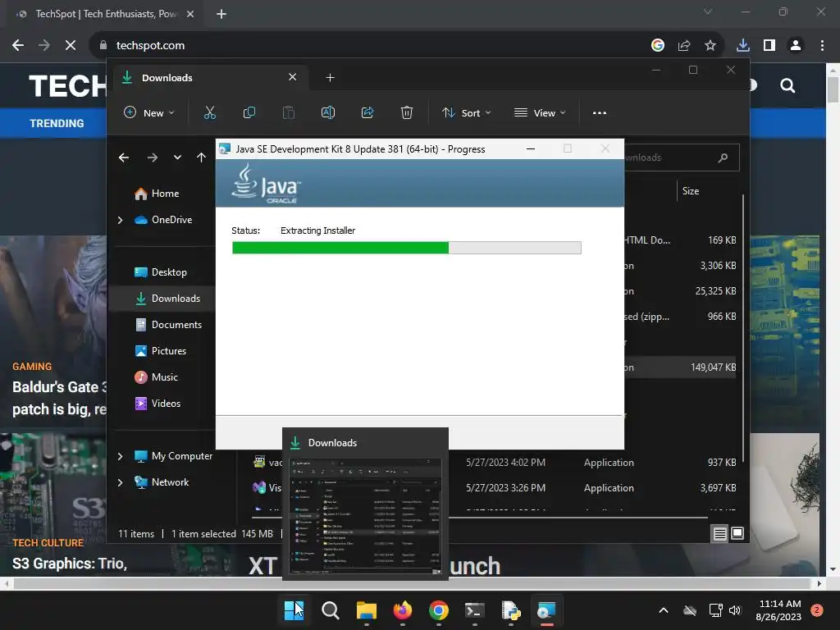
Task: Select Home in the navigation pane
Action: 163,194
